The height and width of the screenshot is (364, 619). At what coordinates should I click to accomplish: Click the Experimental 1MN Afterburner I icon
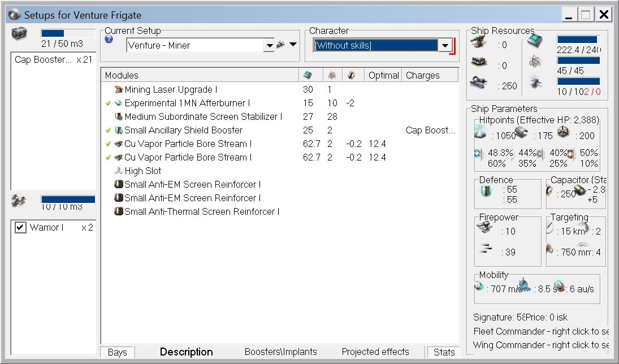[119, 103]
